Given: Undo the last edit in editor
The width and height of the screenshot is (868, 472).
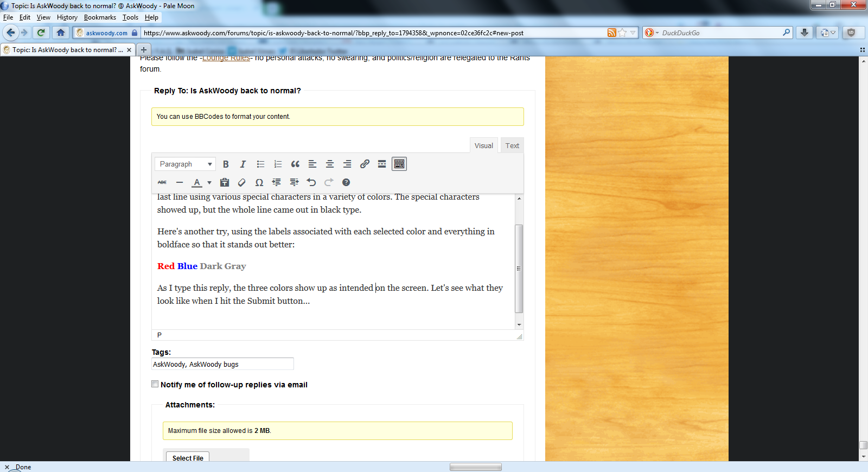Looking at the screenshot, I should (311, 183).
